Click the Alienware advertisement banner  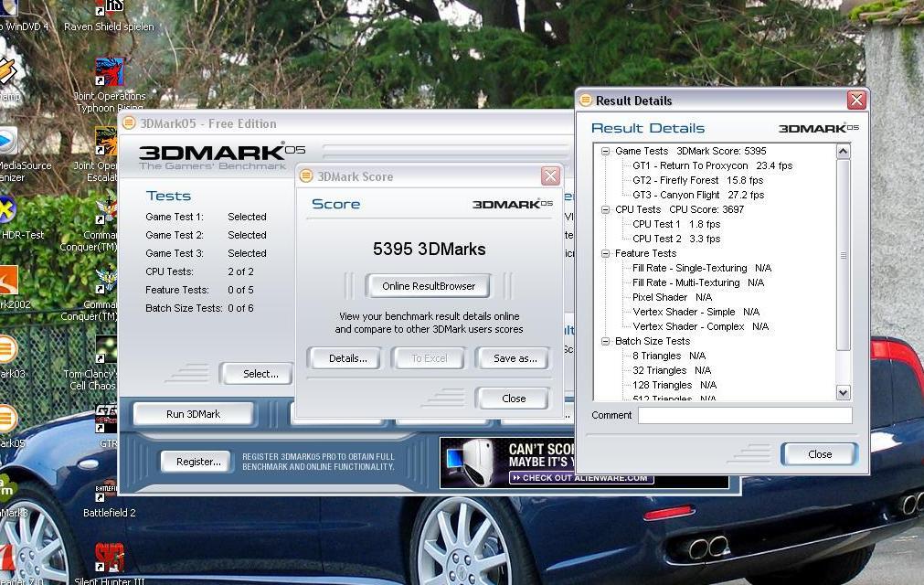[583, 463]
